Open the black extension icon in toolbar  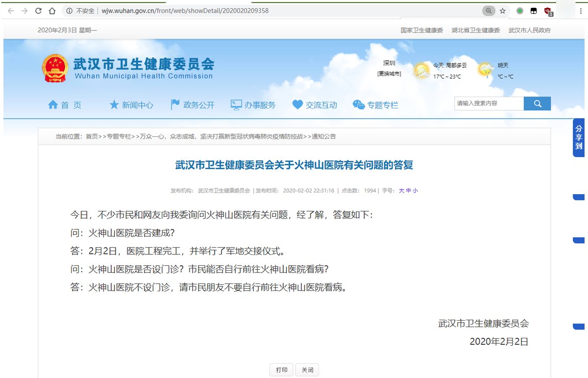[534, 10]
